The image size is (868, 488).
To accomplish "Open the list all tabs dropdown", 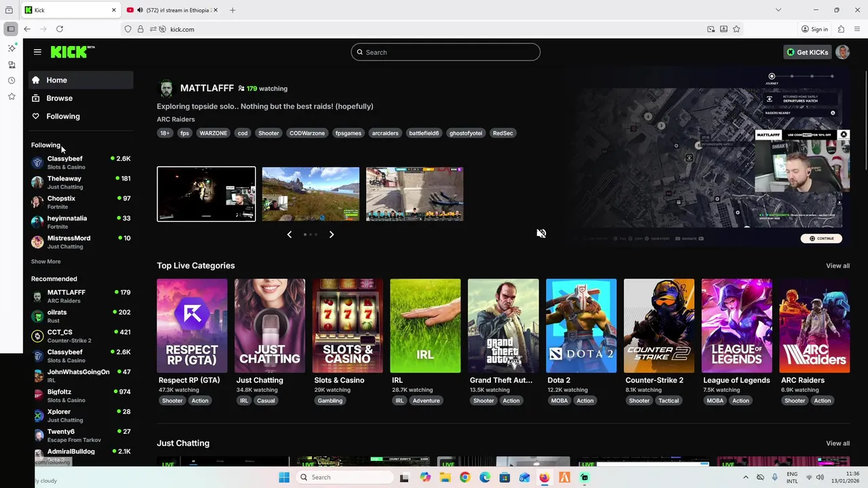I will point(778,10).
